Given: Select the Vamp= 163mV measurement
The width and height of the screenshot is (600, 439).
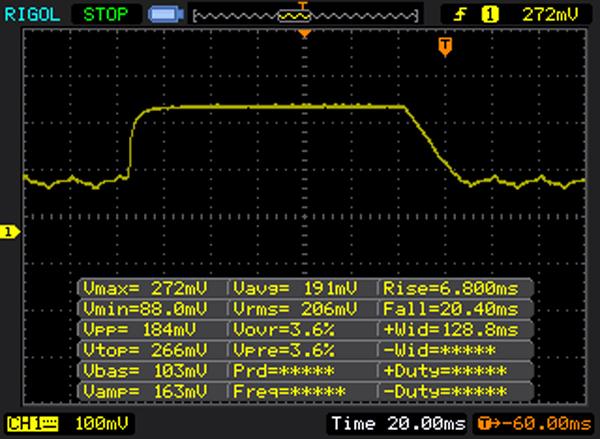Looking at the screenshot, I should (152, 392).
